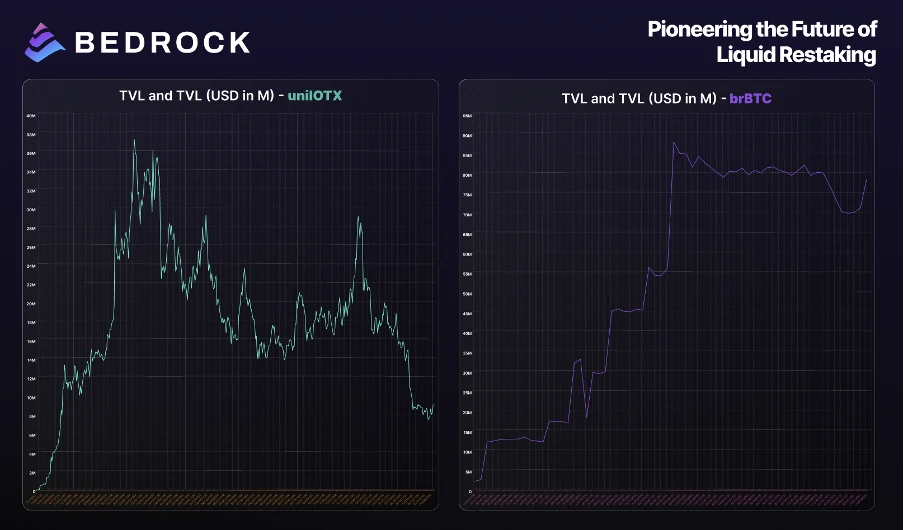Click the "TVL and TVL (USD in M)" title of left chart
Viewport: 904px width, 530px height.
198,95
